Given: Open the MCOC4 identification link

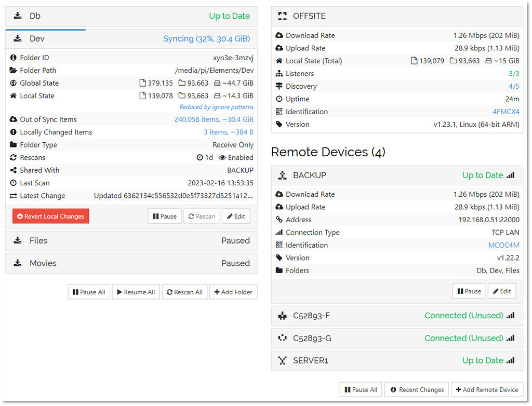Looking at the screenshot, I should [x=504, y=245].
